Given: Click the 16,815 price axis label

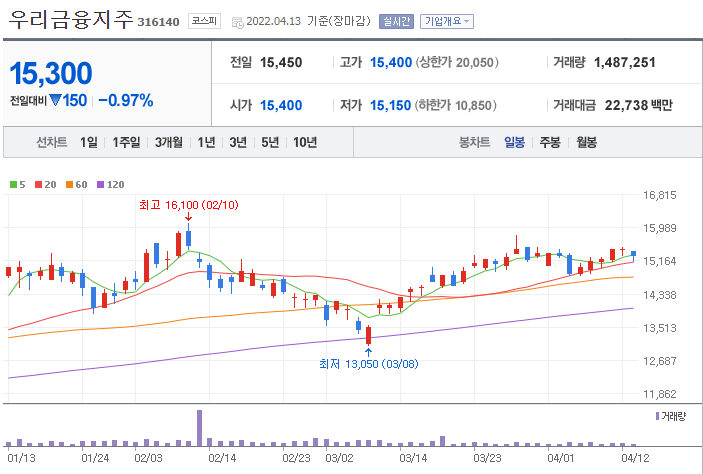Looking at the screenshot, I should 660,195.
